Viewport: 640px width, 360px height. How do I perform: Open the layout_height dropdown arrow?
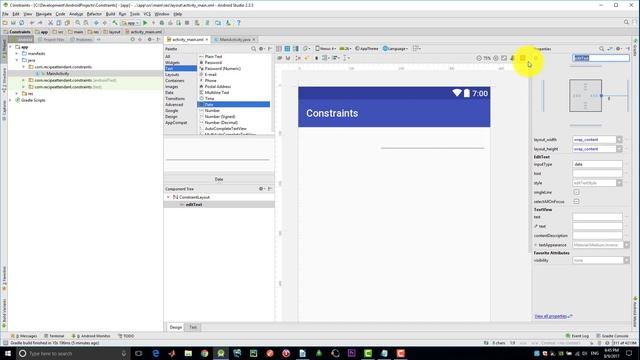[x=619, y=149]
